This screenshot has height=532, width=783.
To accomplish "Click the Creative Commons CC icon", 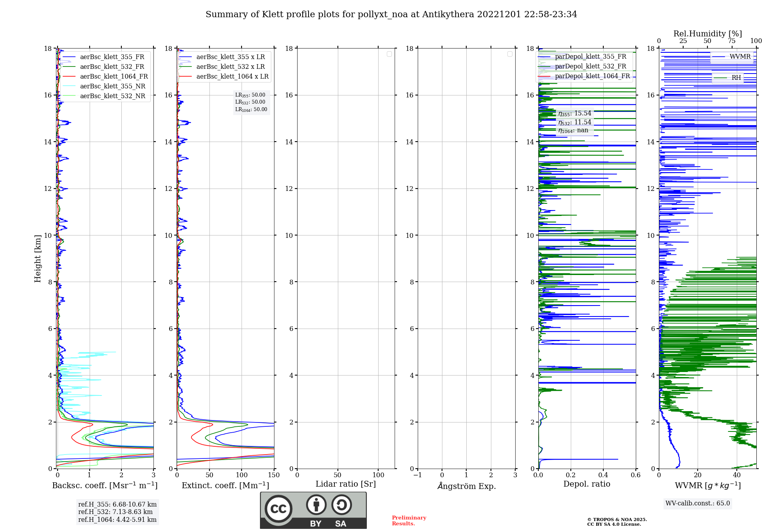I will point(278,509).
